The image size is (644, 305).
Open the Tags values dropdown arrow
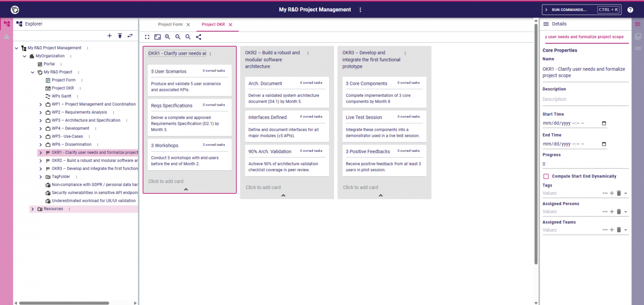click(626, 193)
